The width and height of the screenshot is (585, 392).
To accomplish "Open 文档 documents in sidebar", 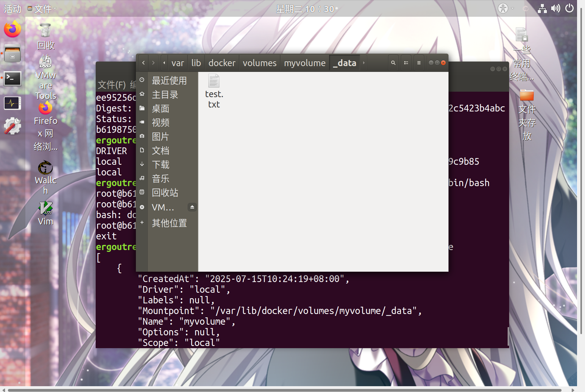I will coord(167,150).
